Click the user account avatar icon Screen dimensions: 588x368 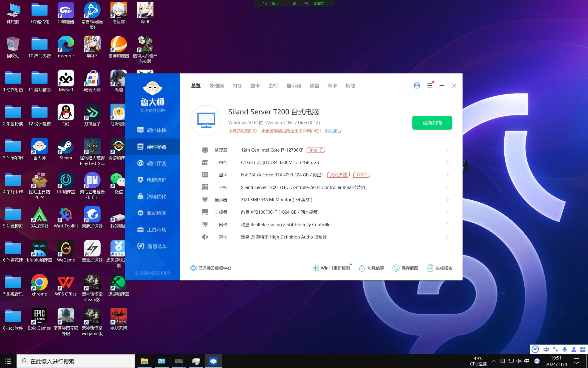point(417,86)
